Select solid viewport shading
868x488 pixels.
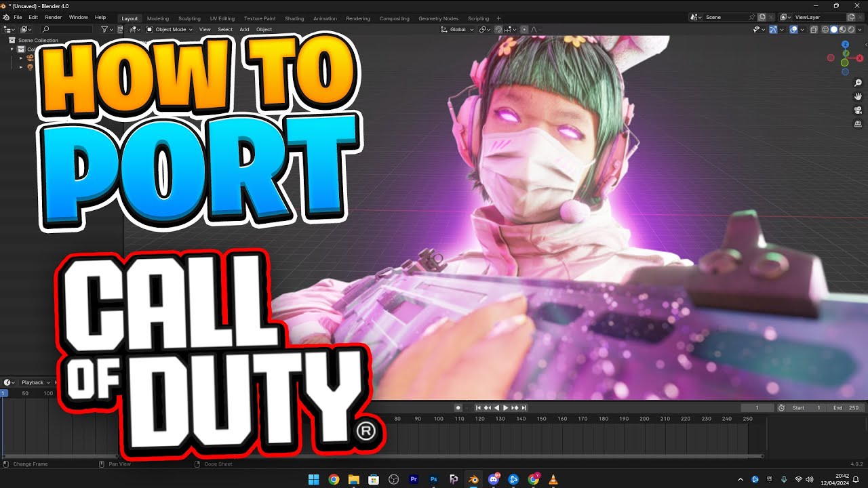click(834, 29)
